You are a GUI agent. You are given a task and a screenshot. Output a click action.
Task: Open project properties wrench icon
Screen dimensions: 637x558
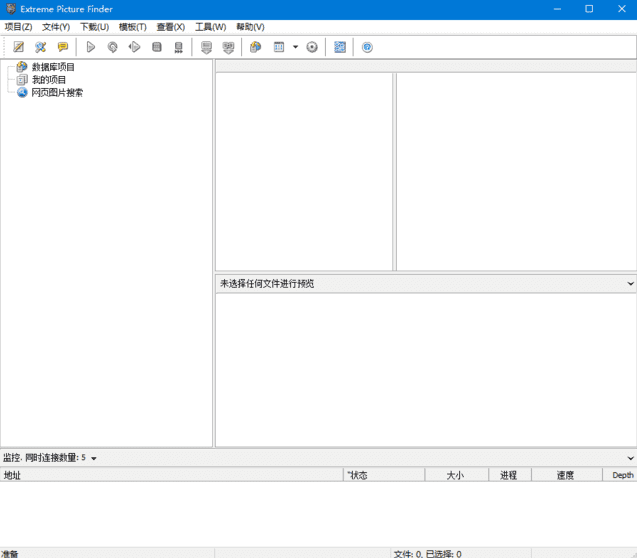(41, 47)
